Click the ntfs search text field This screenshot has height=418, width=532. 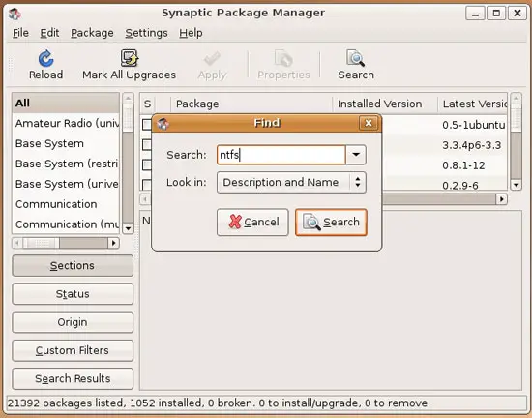[281, 155]
